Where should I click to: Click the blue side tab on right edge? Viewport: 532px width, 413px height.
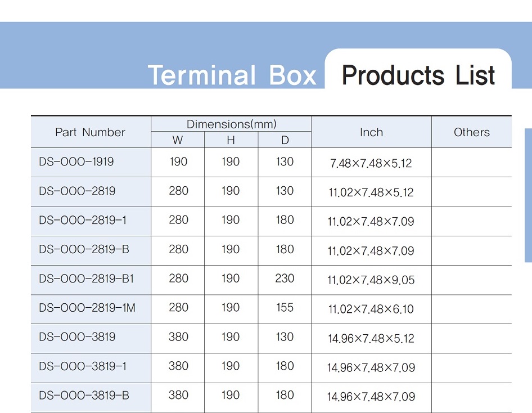(x=528, y=195)
